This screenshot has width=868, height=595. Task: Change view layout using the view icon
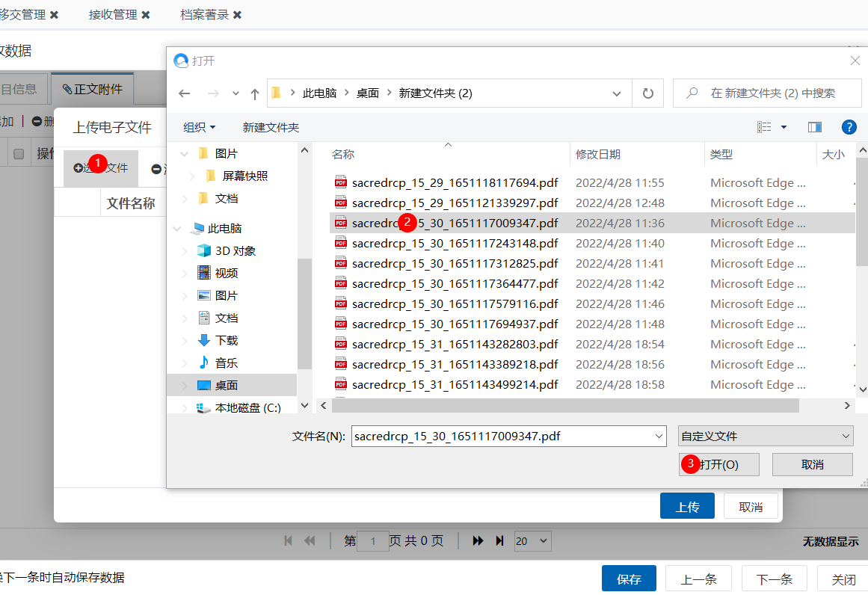point(764,127)
